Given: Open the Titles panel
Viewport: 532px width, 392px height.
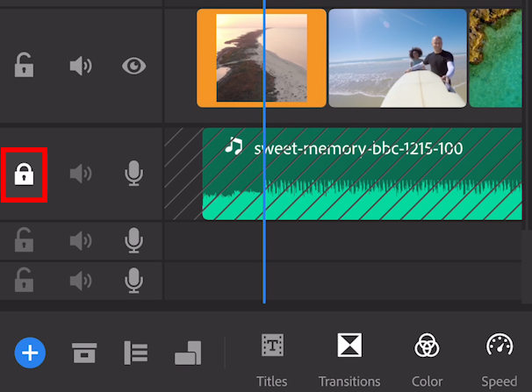Looking at the screenshot, I should click(272, 360).
